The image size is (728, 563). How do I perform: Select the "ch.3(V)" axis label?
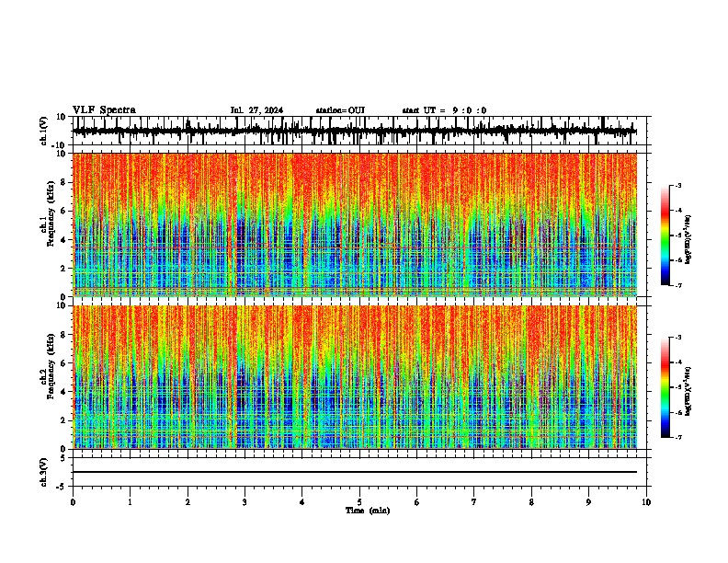click(43, 472)
